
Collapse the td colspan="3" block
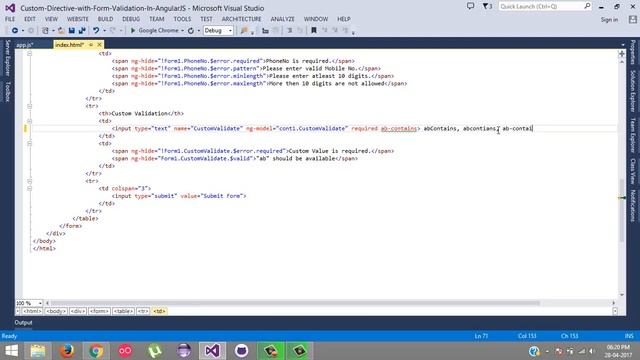29,189
